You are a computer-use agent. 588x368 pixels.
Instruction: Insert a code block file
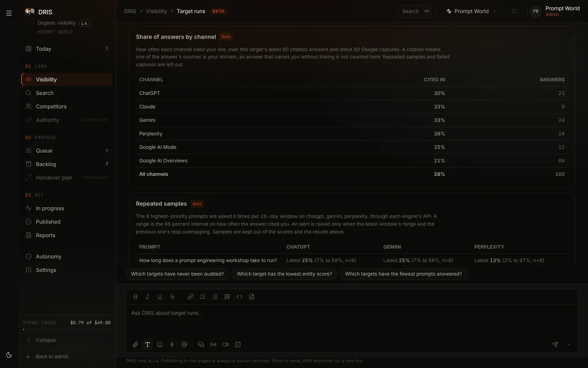click(x=252, y=297)
